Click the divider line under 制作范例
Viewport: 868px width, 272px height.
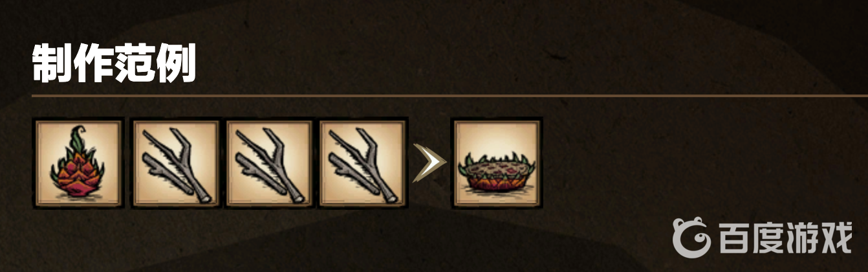[x=450, y=96]
